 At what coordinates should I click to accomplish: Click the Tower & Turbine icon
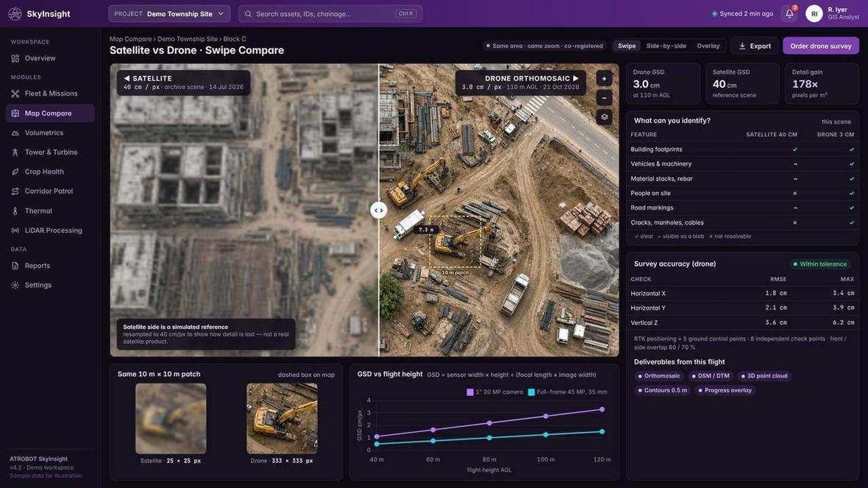coord(15,152)
